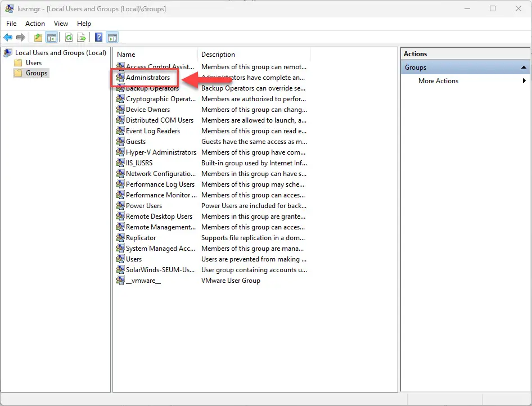Click the Hyper-V Administrators group icon

pos(120,152)
